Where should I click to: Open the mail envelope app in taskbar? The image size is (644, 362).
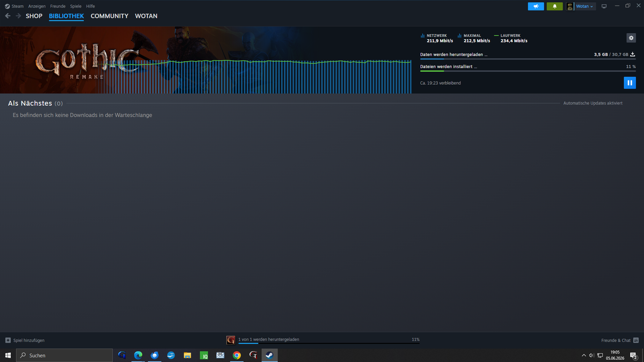tap(220, 355)
